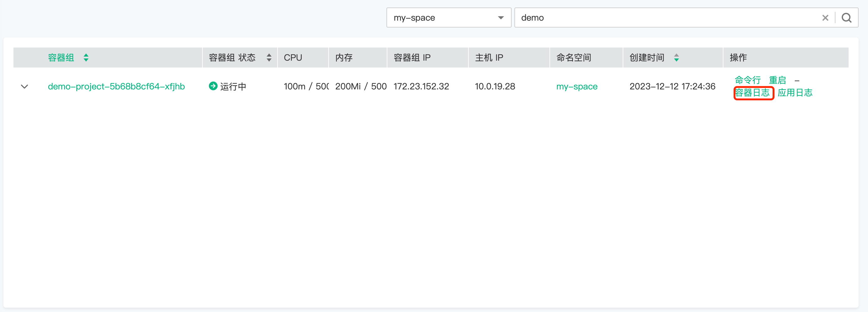Open the my-space namespace link

(x=577, y=87)
